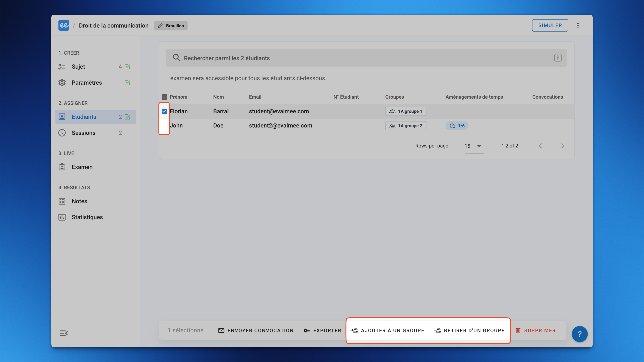Click the 1A groupe 1 group chip
Viewport: 644px width, 362px height.
pyautogui.click(x=406, y=111)
